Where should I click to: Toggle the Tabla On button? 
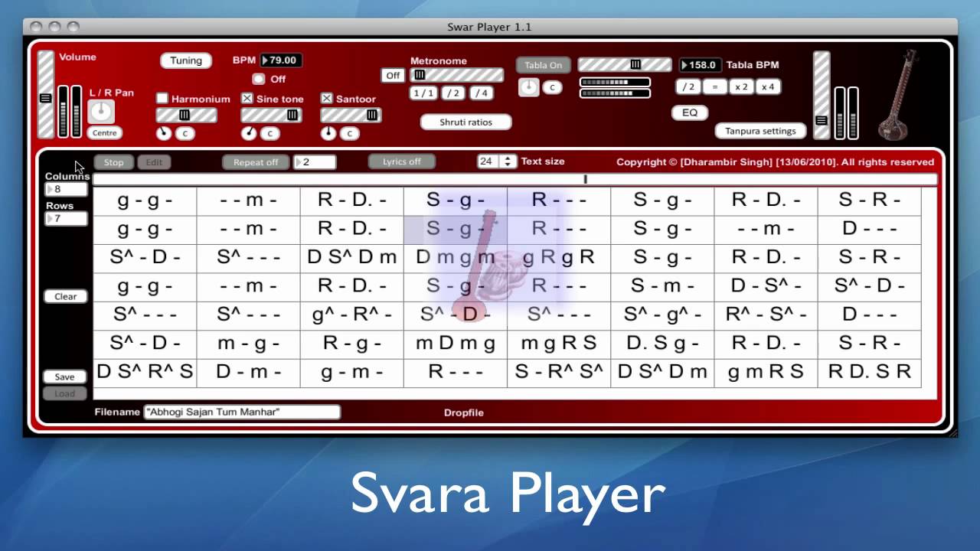(544, 65)
